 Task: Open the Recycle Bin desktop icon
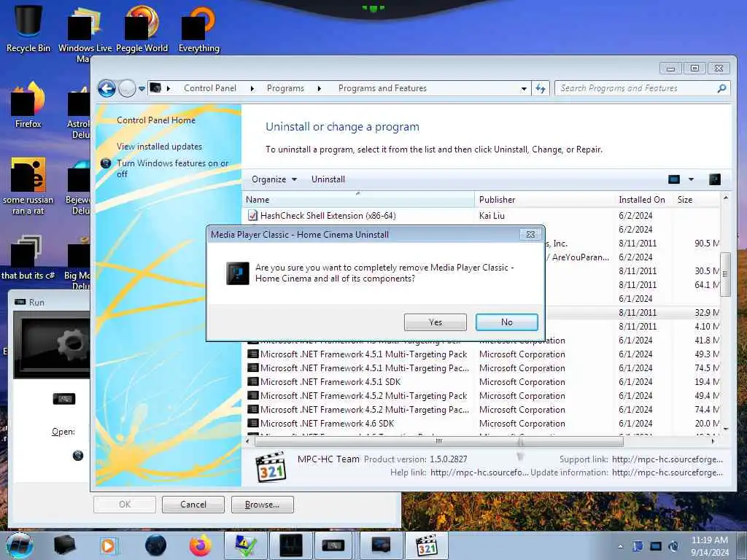[28, 28]
